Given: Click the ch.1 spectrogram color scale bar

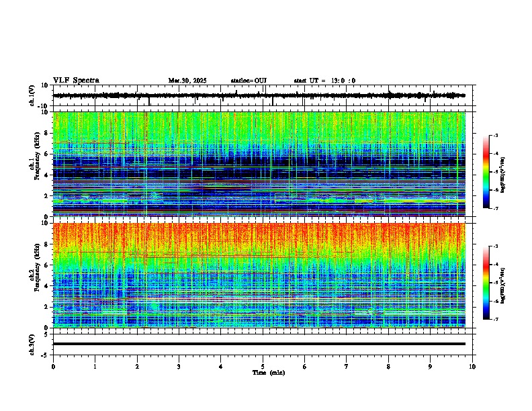Looking at the screenshot, I should click(486, 172).
